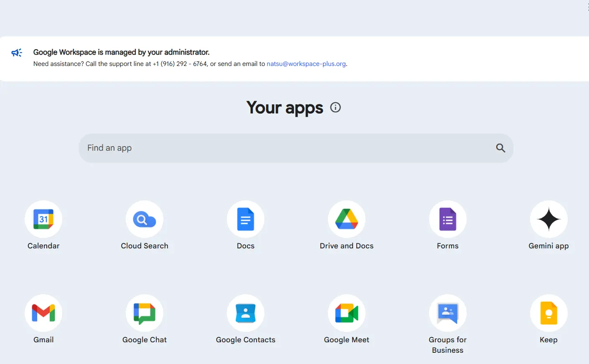Launch the Google Meet icon
Viewport: 589px width, 364px height.
[x=347, y=313]
